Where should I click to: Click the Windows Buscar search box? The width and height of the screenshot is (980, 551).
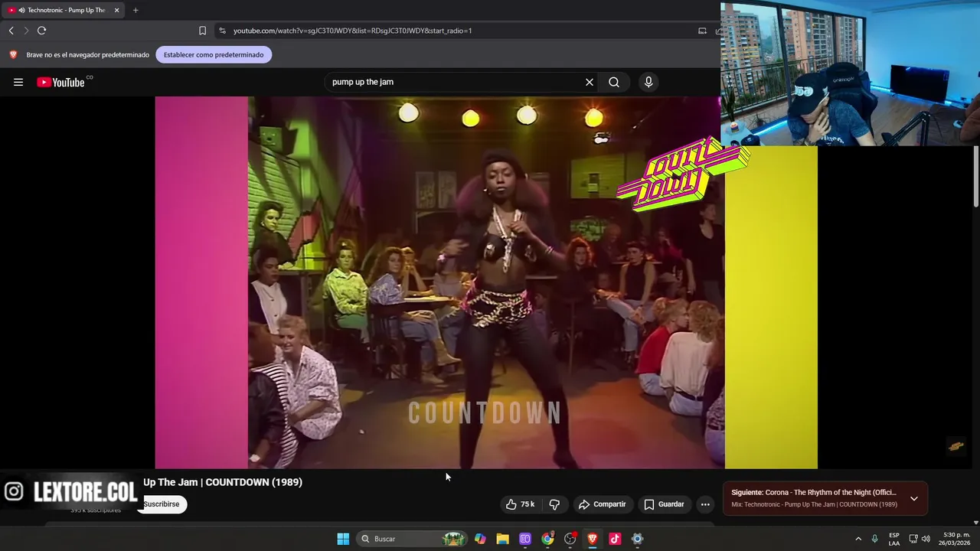[413, 539]
